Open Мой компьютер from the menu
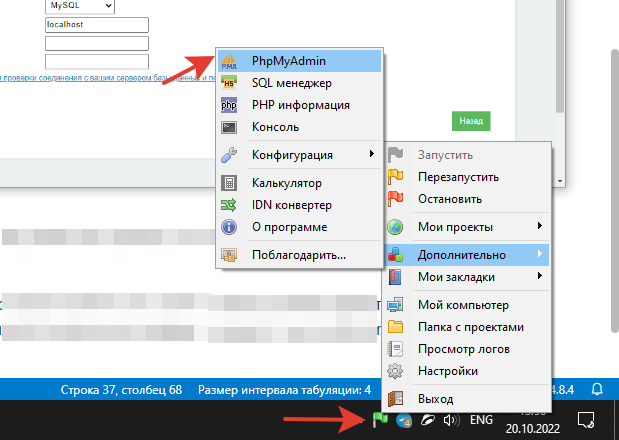 467,305
